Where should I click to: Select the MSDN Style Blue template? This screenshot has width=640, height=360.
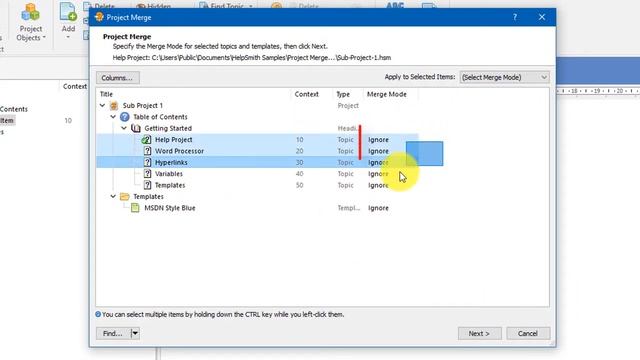pos(257,208)
